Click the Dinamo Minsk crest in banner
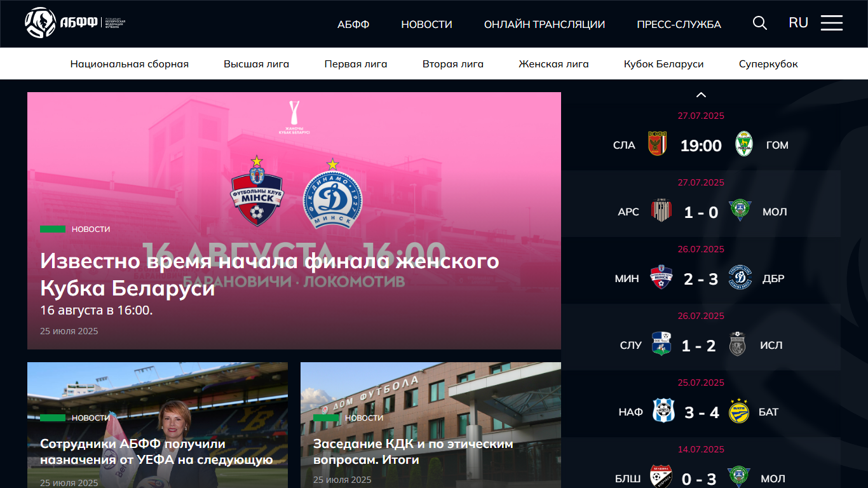Image resolution: width=868 pixels, height=488 pixels. click(x=332, y=194)
